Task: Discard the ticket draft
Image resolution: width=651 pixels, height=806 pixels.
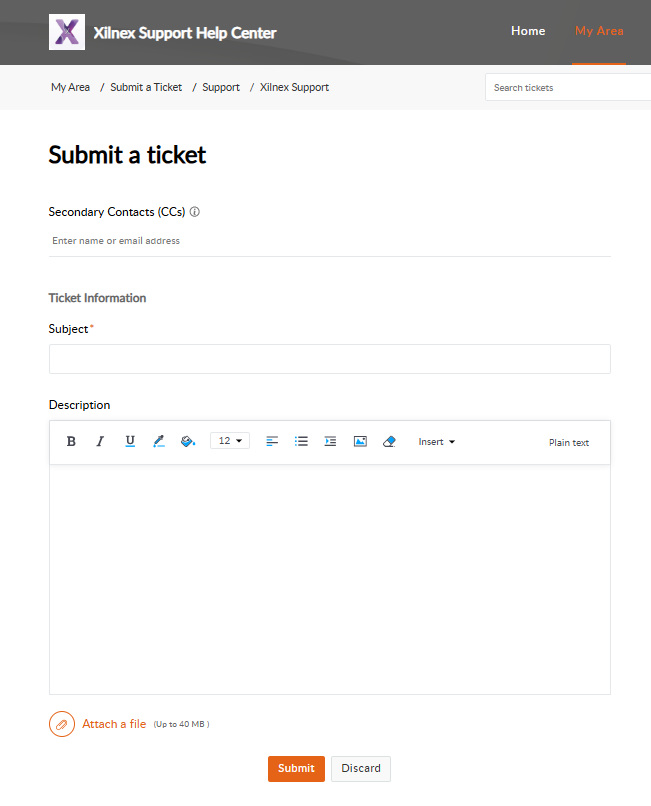Action: pos(361,768)
